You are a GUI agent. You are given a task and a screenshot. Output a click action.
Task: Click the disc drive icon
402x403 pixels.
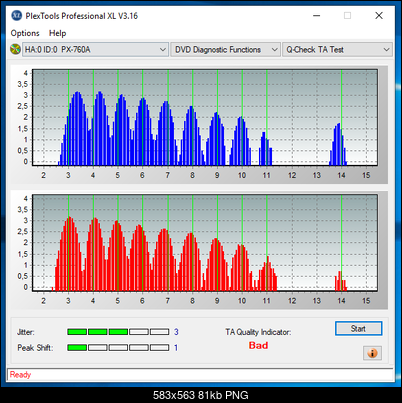15,49
